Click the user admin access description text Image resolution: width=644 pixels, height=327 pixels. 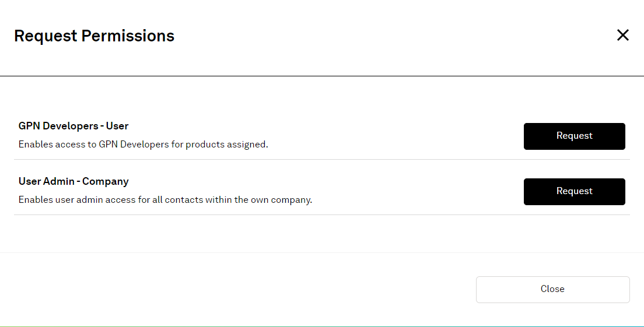point(165,200)
